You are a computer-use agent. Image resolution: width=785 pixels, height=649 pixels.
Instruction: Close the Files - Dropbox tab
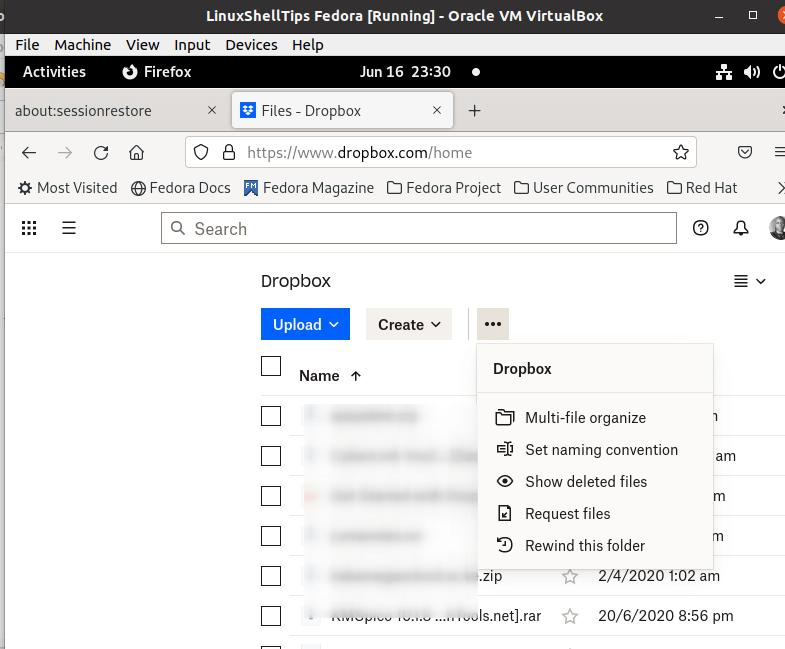click(437, 110)
